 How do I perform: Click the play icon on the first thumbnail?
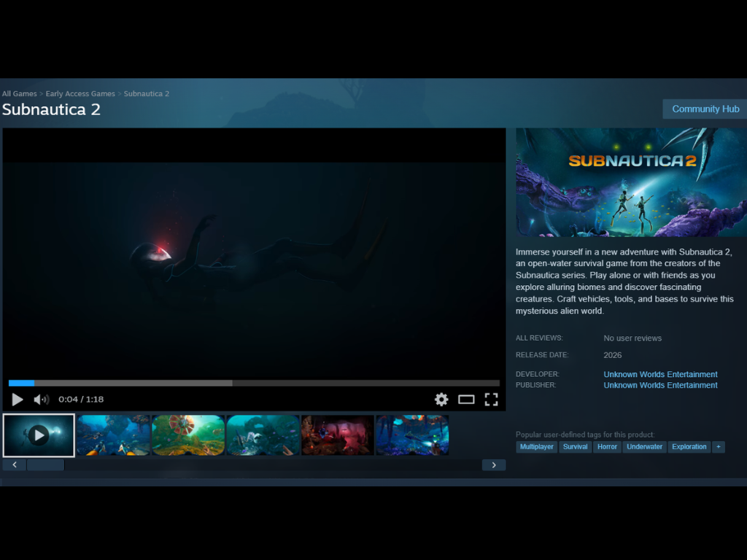pos(38,435)
